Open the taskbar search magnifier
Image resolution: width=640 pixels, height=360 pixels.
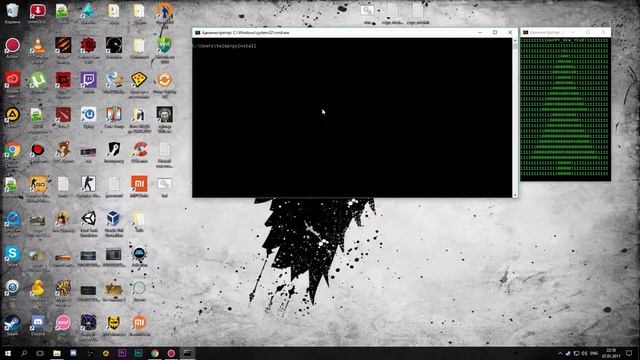coord(24,353)
